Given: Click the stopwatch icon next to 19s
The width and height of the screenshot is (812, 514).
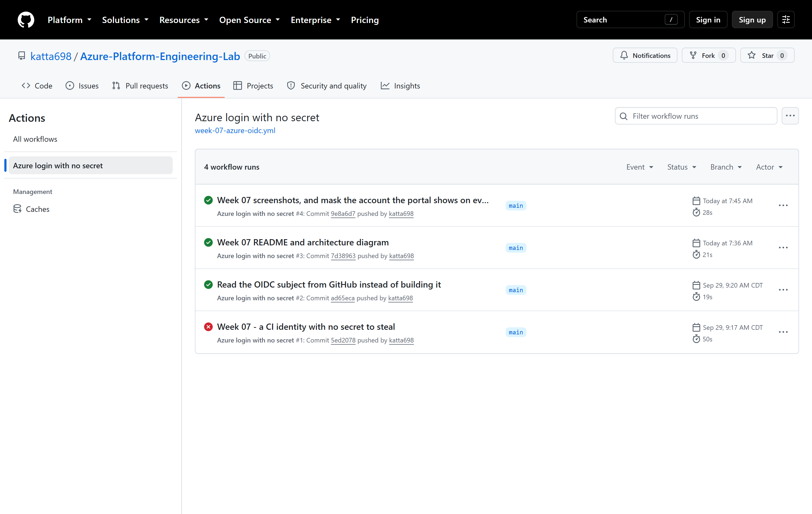Looking at the screenshot, I should [x=696, y=297].
